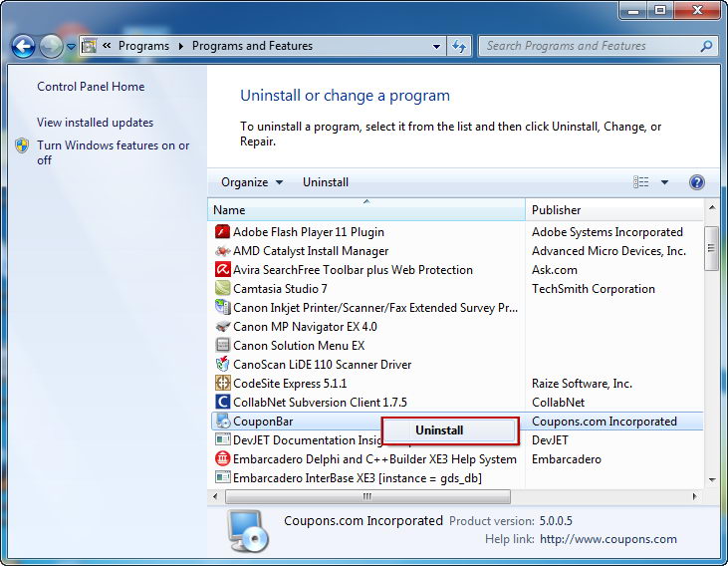Click the Ask.com publisher cell
728x566 pixels.
coord(555,269)
